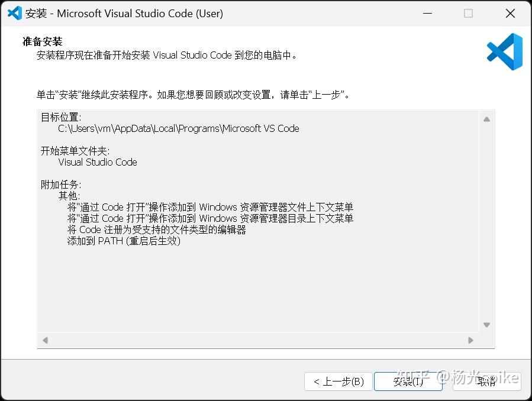Click the 开始菜单文件夹 entry Visual Studio Code
532x401 pixels.
97,162
